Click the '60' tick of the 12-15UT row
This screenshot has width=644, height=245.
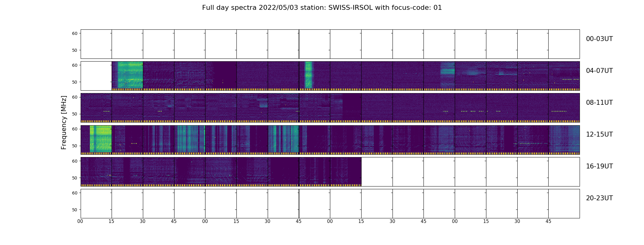point(75,129)
